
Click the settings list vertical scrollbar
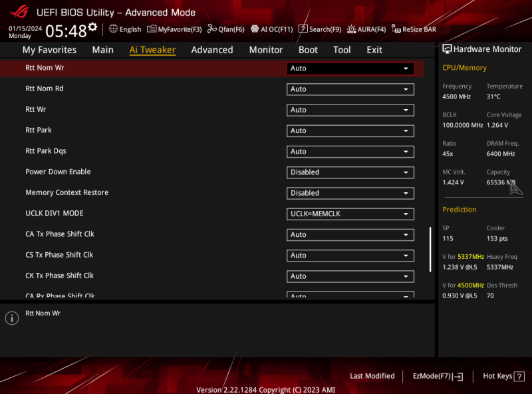coord(430,250)
